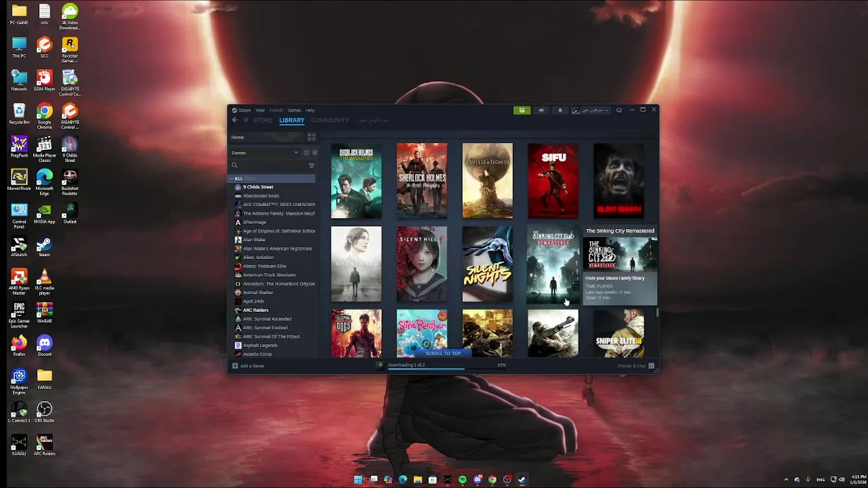868x488 pixels.
Task: Open the Games collection dropdown
Action: (x=265, y=152)
